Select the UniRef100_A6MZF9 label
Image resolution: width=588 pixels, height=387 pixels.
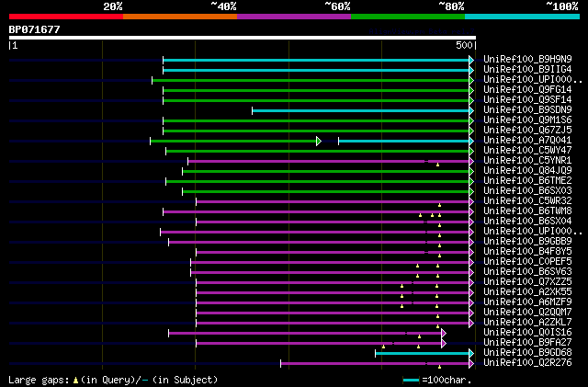click(527, 302)
